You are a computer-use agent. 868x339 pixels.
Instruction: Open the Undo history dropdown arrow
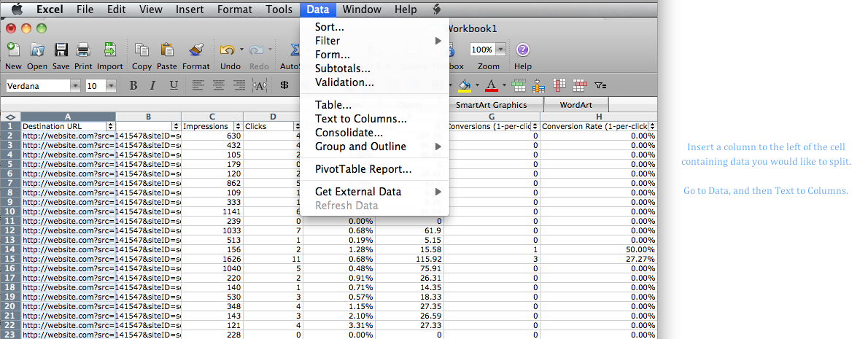click(x=242, y=50)
